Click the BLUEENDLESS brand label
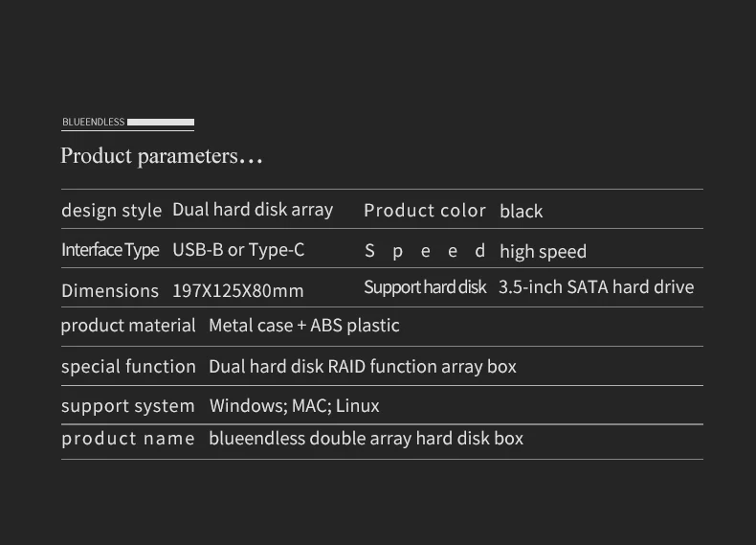The image size is (756, 545). tap(93, 123)
